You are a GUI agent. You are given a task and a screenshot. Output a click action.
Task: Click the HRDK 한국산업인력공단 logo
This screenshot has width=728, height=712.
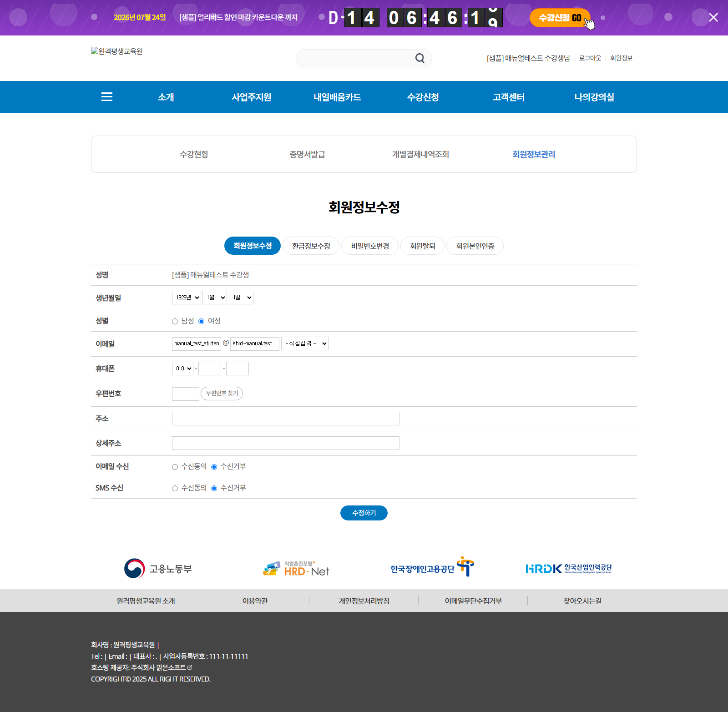coord(569,569)
